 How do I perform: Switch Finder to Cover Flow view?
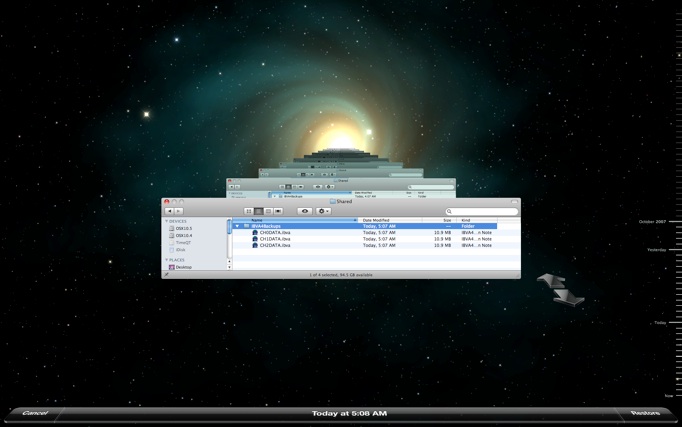[278, 211]
